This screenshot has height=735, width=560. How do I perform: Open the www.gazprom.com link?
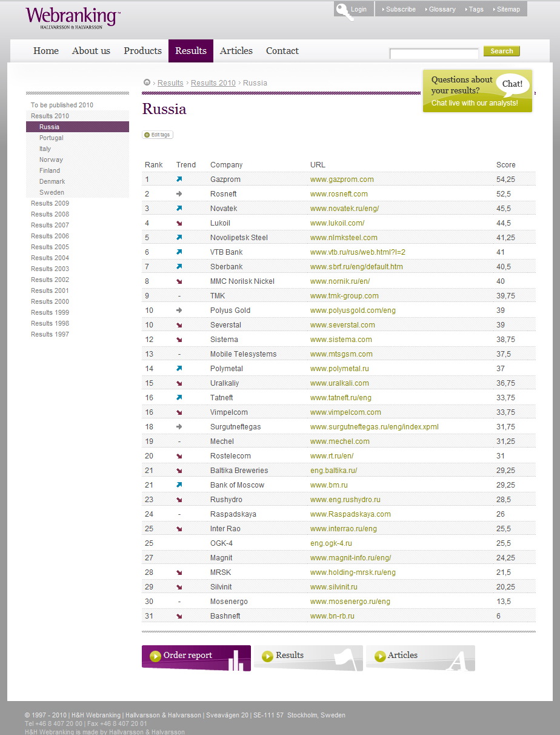click(342, 180)
